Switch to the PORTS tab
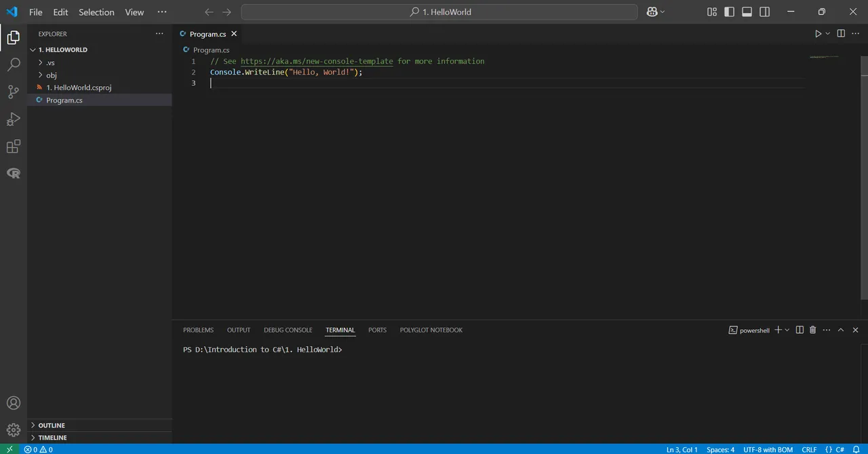This screenshot has height=454, width=868. pyautogui.click(x=378, y=330)
